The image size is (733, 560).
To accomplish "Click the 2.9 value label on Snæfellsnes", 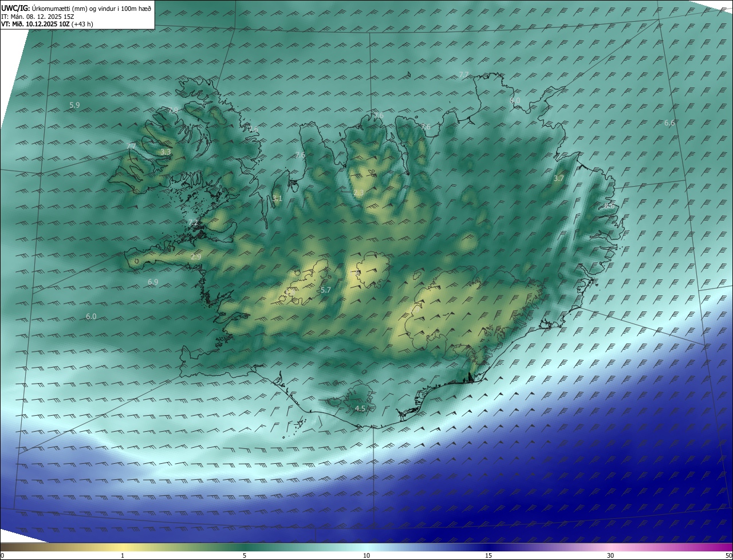I will [x=196, y=257].
